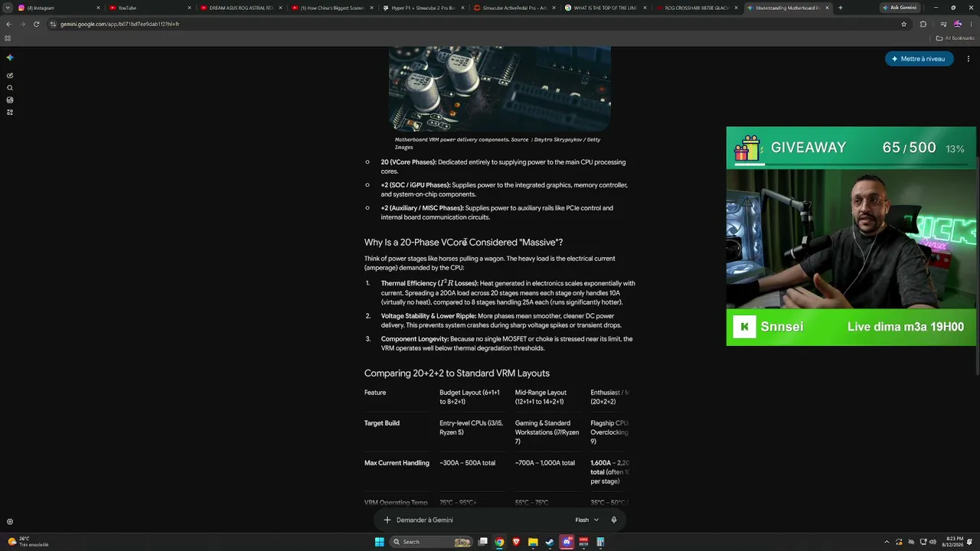The image size is (980, 551).
Task: View site information icon in address bar
Action: (53, 24)
